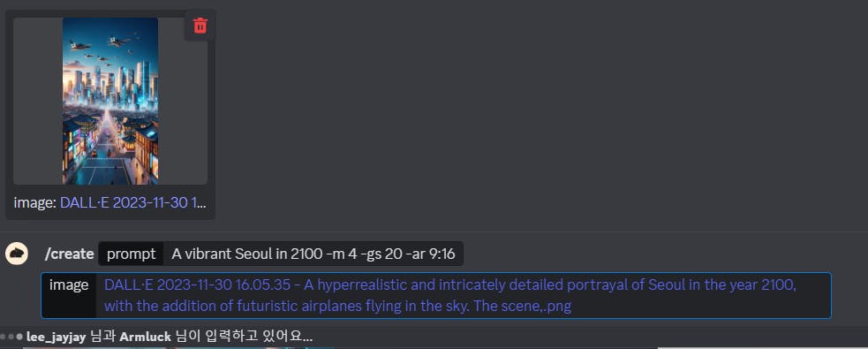Select the /create slash command name

click(x=69, y=254)
